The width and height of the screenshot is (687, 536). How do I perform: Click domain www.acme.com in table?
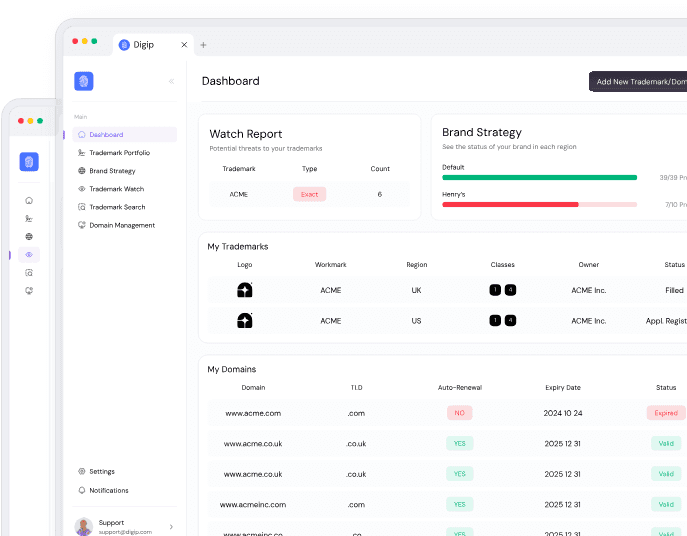[x=253, y=413]
